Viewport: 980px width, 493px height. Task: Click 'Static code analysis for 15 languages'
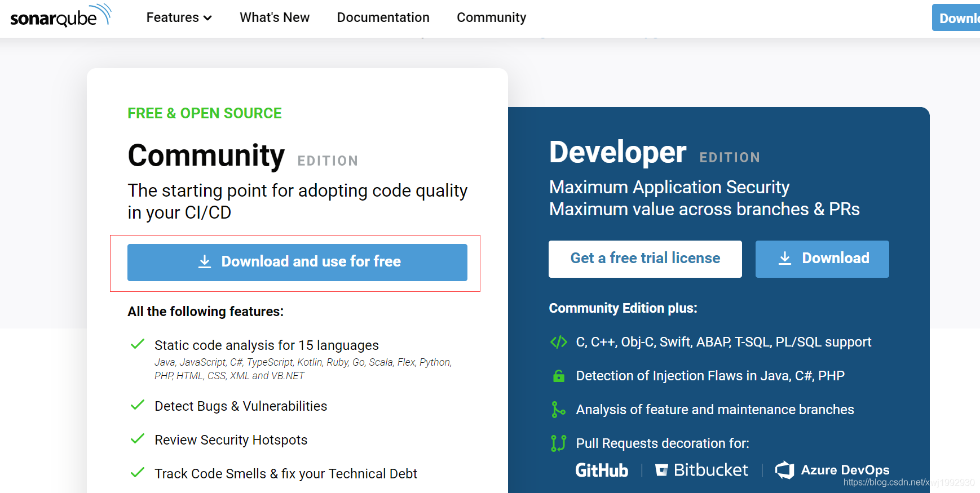tap(267, 345)
